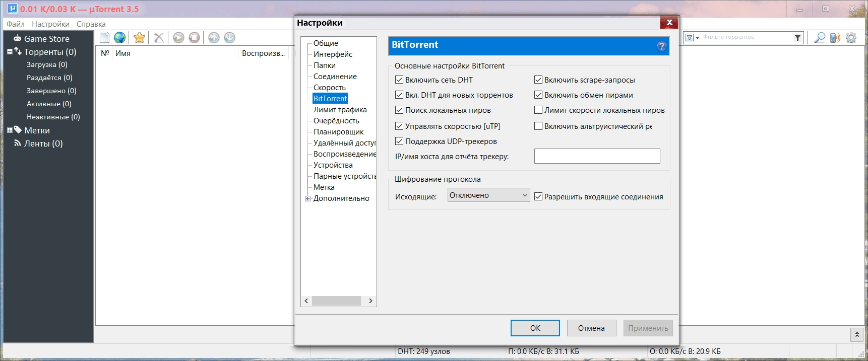Image resolution: width=868 pixels, height=361 pixels.
Task: Select Раздаётся (0) in sidebar
Action: click(49, 78)
